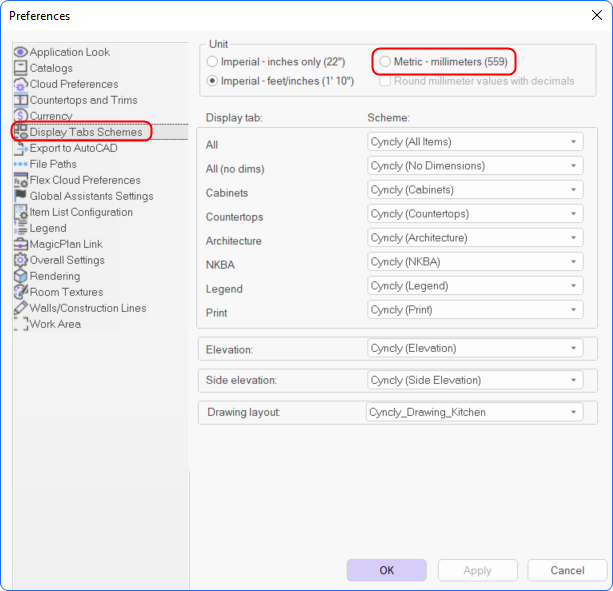Click the File Paths dots icon

point(21,164)
